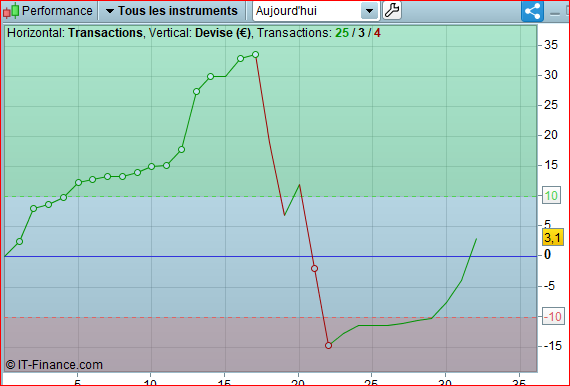Open the 'Tous les instruments' dropdown

[x=172, y=11]
